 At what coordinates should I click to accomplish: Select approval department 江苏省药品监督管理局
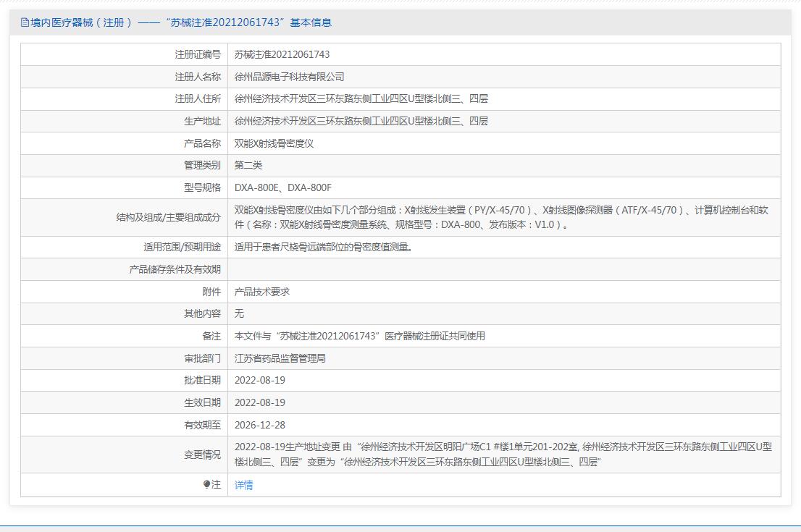coord(280,358)
